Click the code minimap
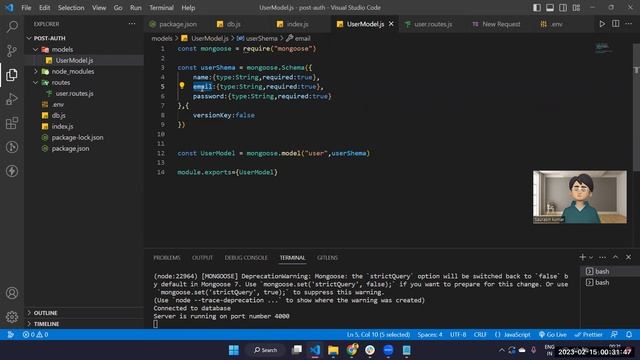Viewport: 640px width, 360px height. [x=603, y=48]
